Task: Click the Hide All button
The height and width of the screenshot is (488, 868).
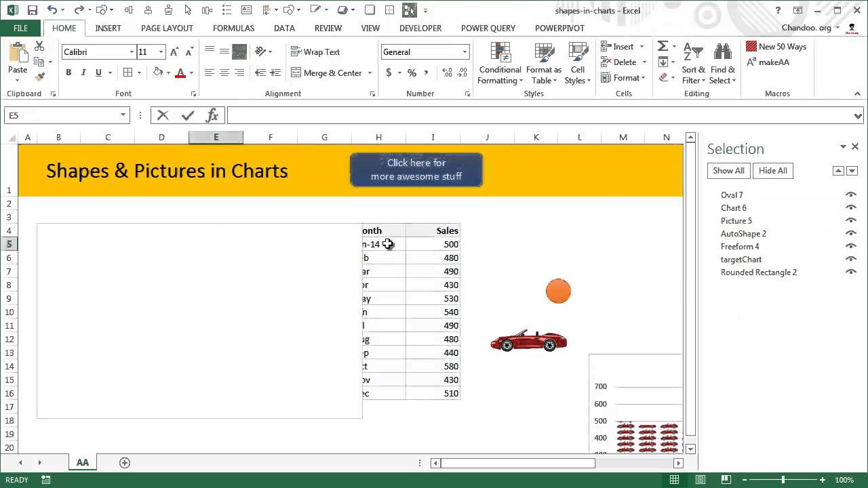Action: click(x=773, y=171)
